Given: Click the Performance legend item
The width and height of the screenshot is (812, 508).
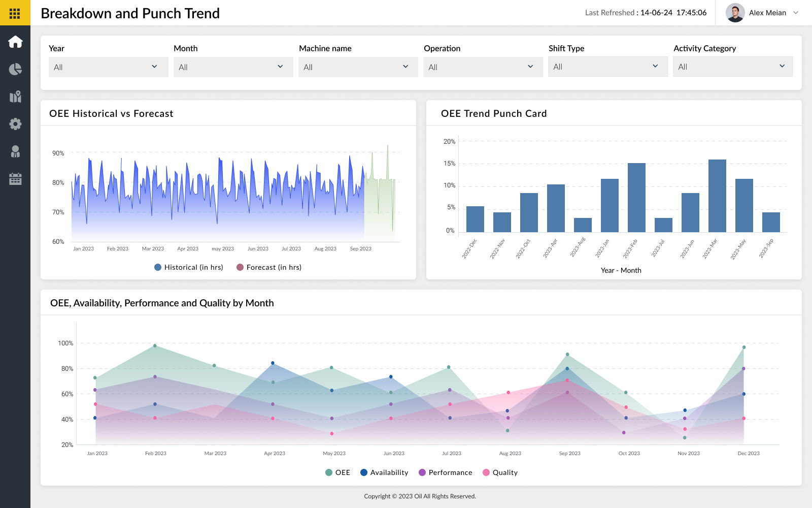Looking at the screenshot, I should click(445, 472).
